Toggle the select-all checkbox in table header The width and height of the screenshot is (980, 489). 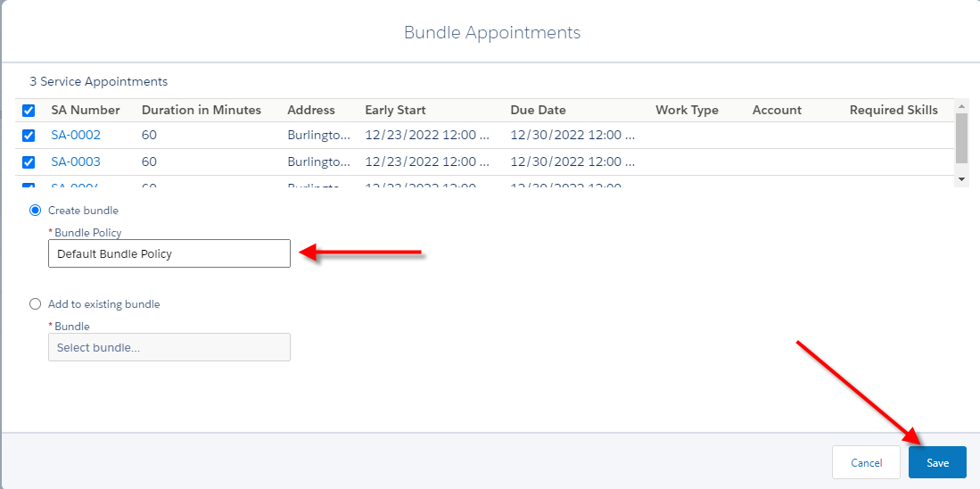tap(29, 111)
